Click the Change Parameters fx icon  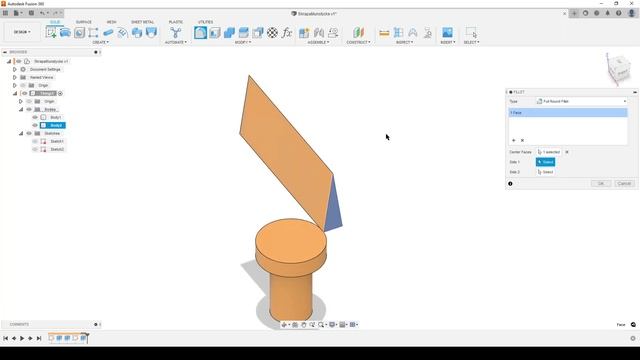287,32
